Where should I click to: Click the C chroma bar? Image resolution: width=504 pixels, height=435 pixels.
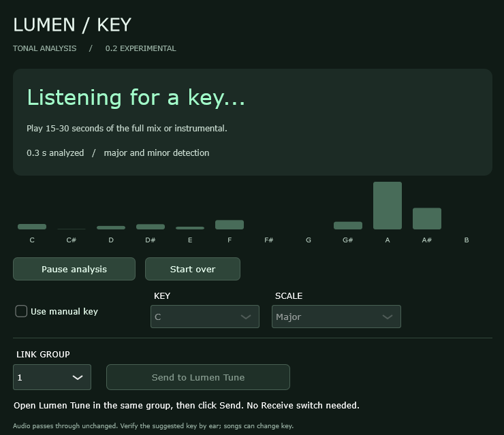click(x=32, y=227)
